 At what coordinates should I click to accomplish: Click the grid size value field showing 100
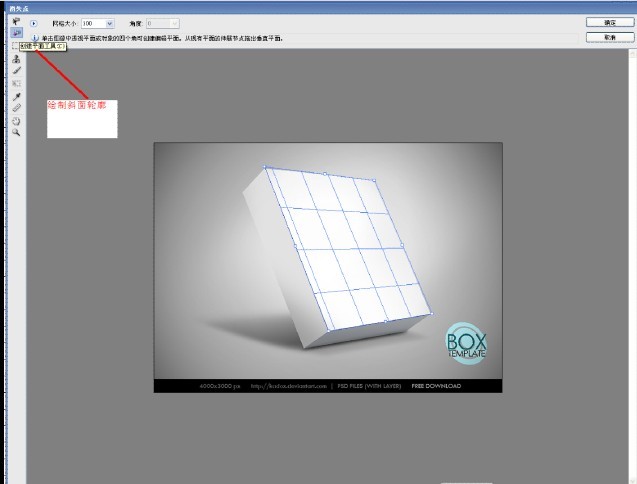(93, 24)
